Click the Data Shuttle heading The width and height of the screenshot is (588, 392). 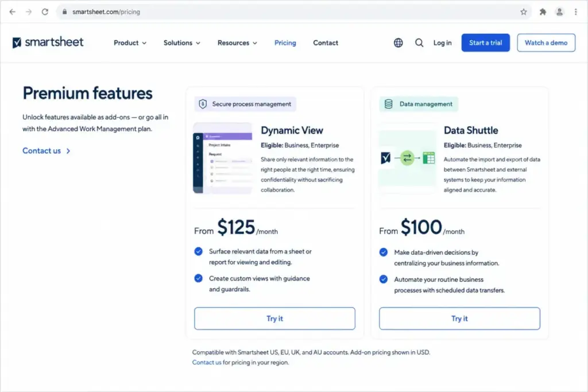pyautogui.click(x=471, y=130)
